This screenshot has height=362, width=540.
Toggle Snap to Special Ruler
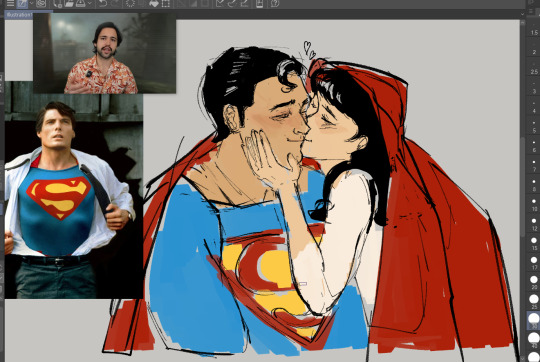pos(232,3)
